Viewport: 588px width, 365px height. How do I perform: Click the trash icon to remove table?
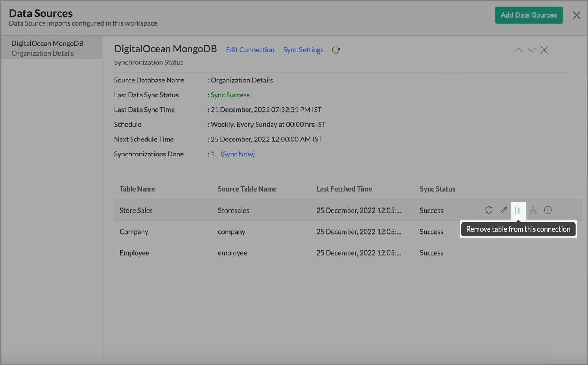point(518,210)
